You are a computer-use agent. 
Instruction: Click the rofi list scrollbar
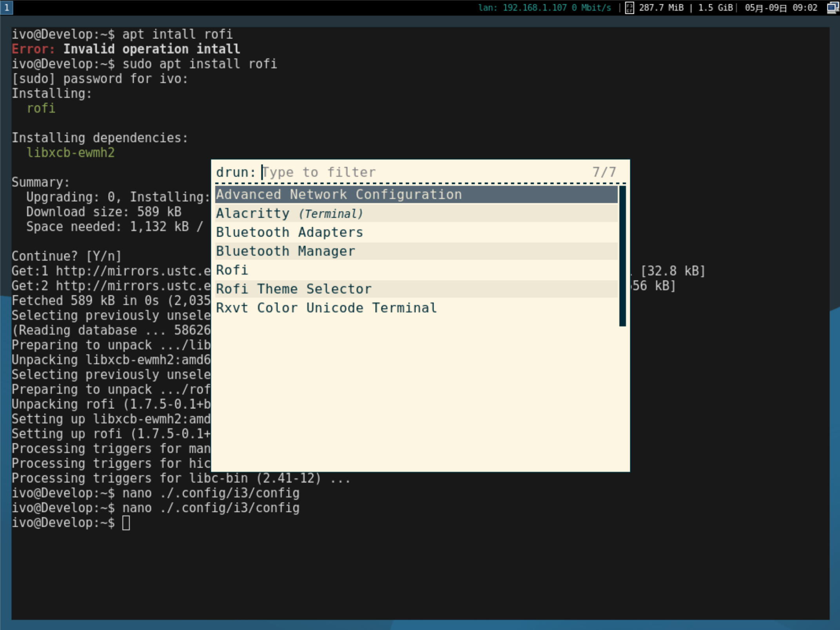[x=622, y=256]
